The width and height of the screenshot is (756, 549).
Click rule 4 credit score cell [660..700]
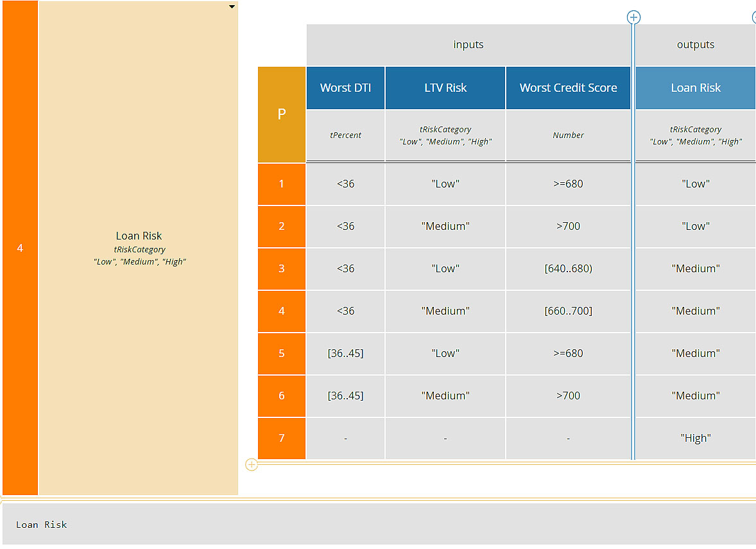tap(569, 311)
